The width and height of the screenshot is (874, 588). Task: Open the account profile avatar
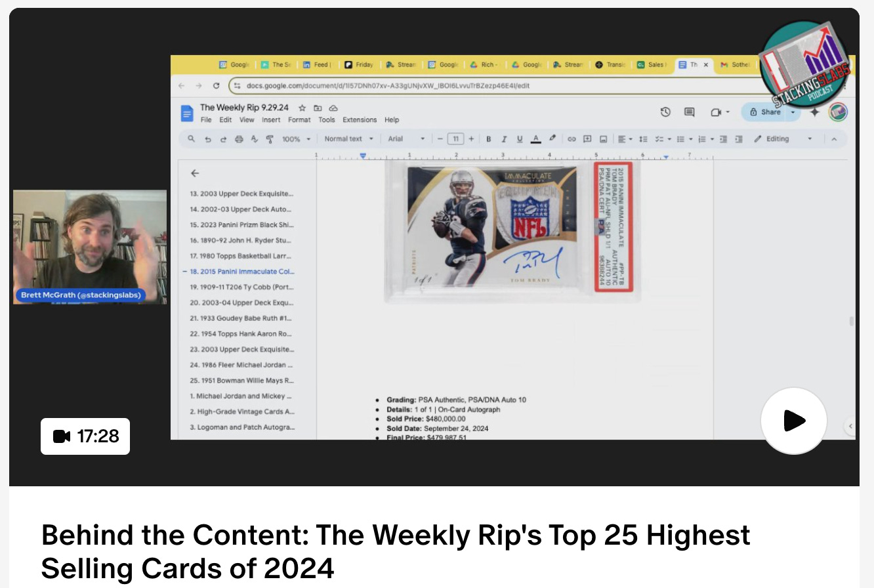click(x=838, y=112)
